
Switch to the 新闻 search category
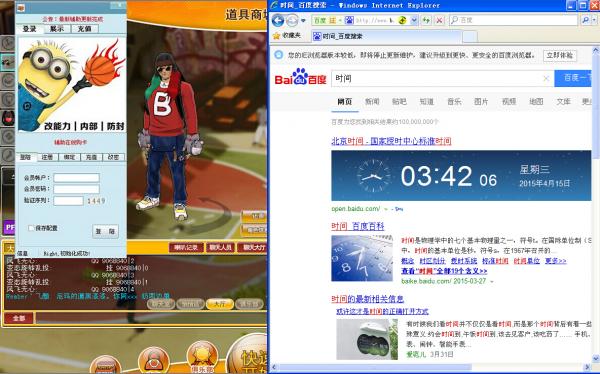[x=372, y=101]
